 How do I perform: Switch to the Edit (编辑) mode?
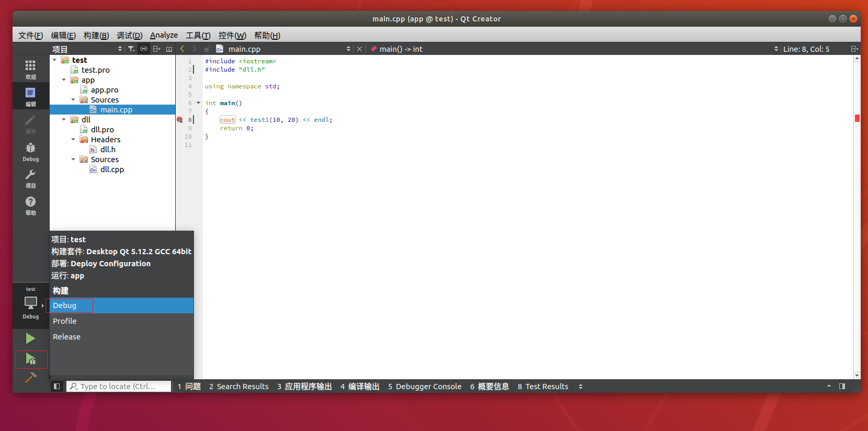[31, 96]
